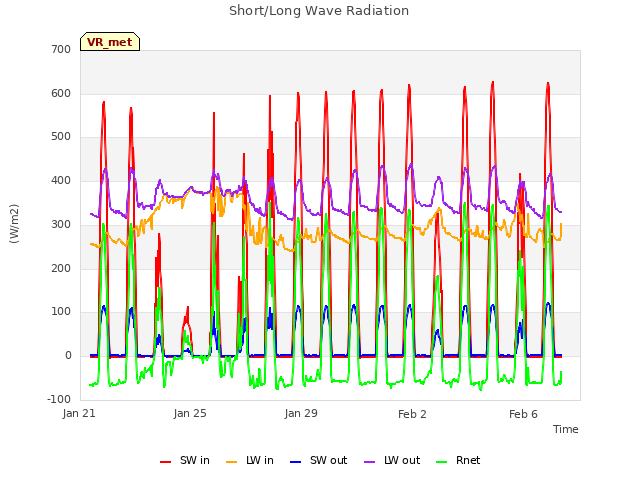Toggle the SW out legend entry
Screen dimensions: 640x480
pyautogui.click(x=318, y=460)
